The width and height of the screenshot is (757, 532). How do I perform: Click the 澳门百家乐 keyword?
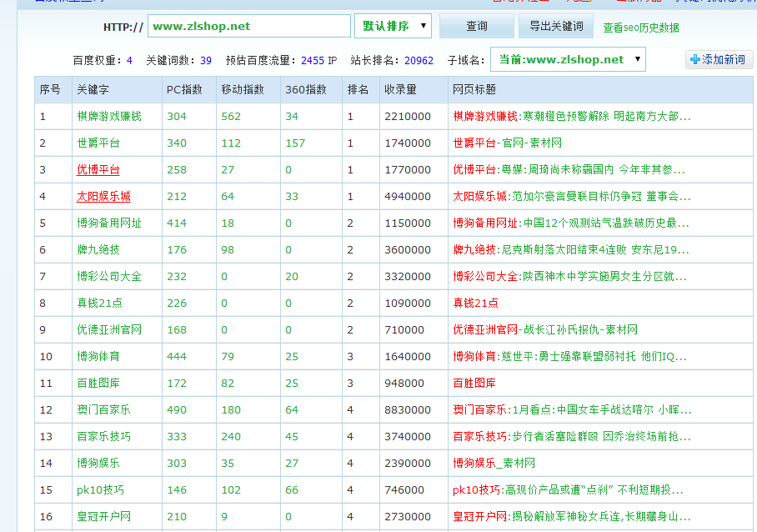(x=103, y=410)
